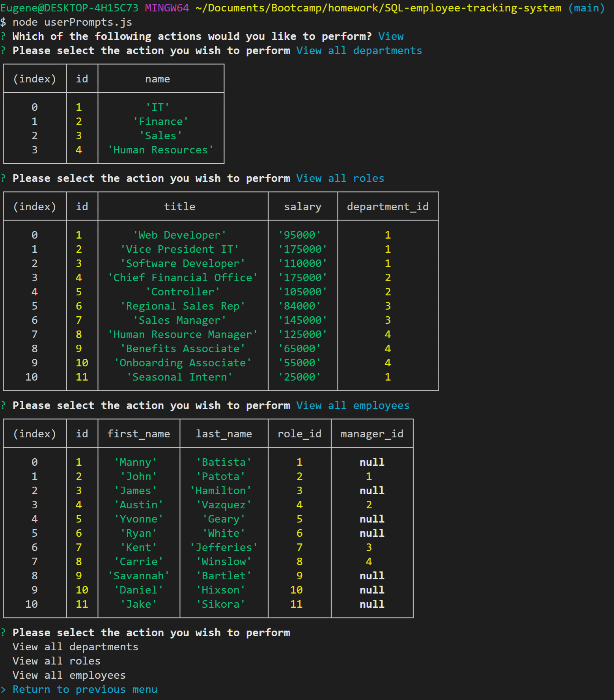Click the 'IT' department name cell
Image resolution: width=614 pixels, height=700 pixels.
coord(157,107)
